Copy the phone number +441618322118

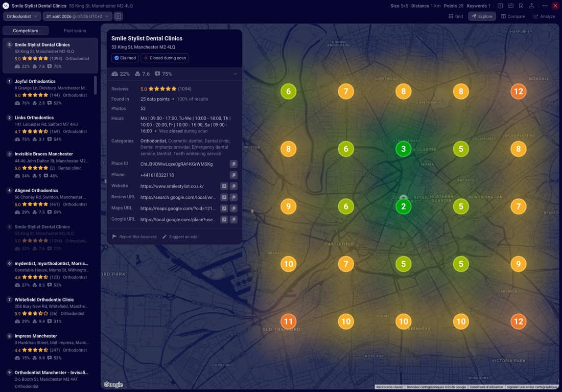pos(233,175)
